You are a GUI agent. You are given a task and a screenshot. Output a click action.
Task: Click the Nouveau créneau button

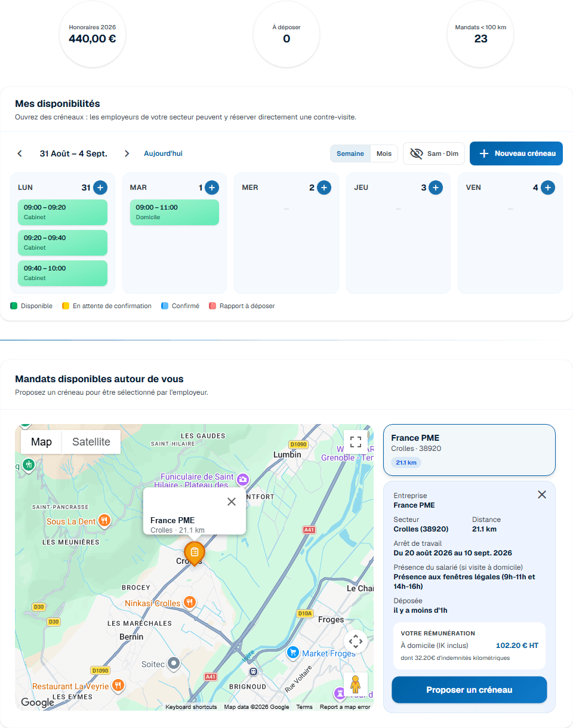(516, 153)
